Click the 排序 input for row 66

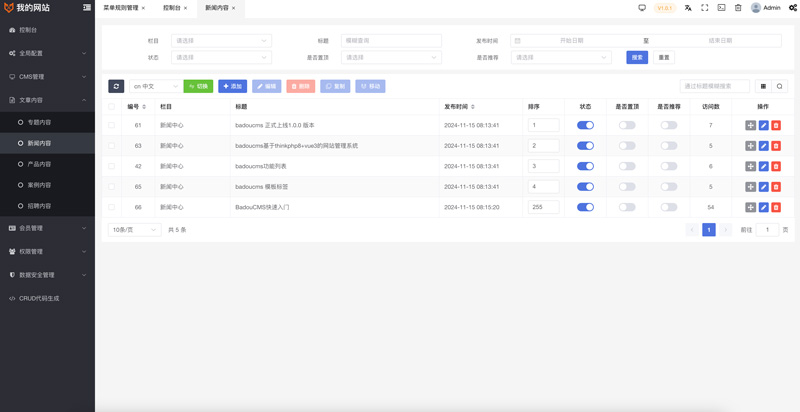tap(543, 207)
